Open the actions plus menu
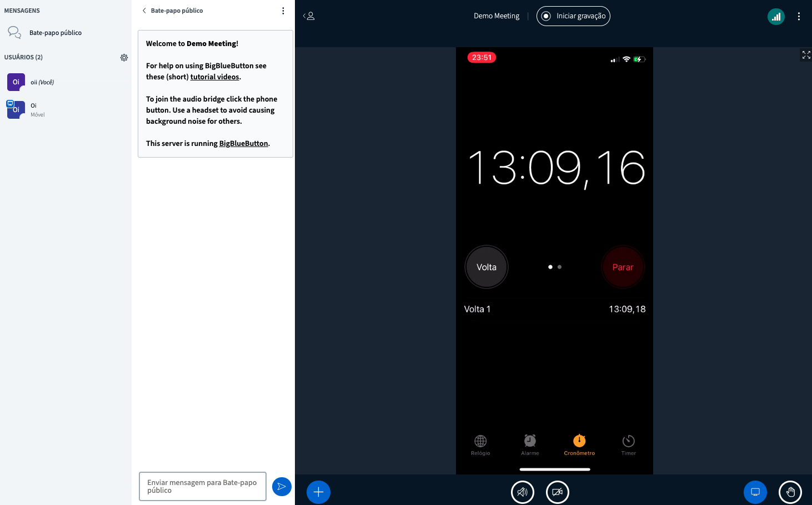The width and height of the screenshot is (812, 505). 318,492
